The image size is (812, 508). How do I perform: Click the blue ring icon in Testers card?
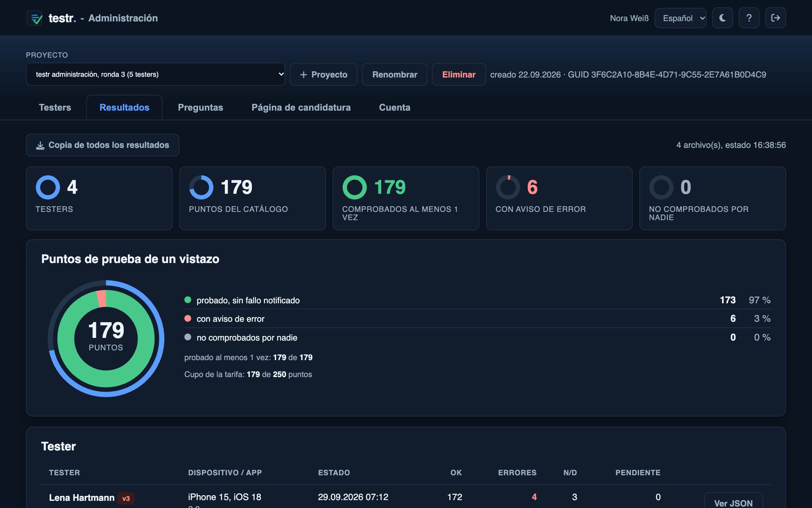pyautogui.click(x=48, y=187)
